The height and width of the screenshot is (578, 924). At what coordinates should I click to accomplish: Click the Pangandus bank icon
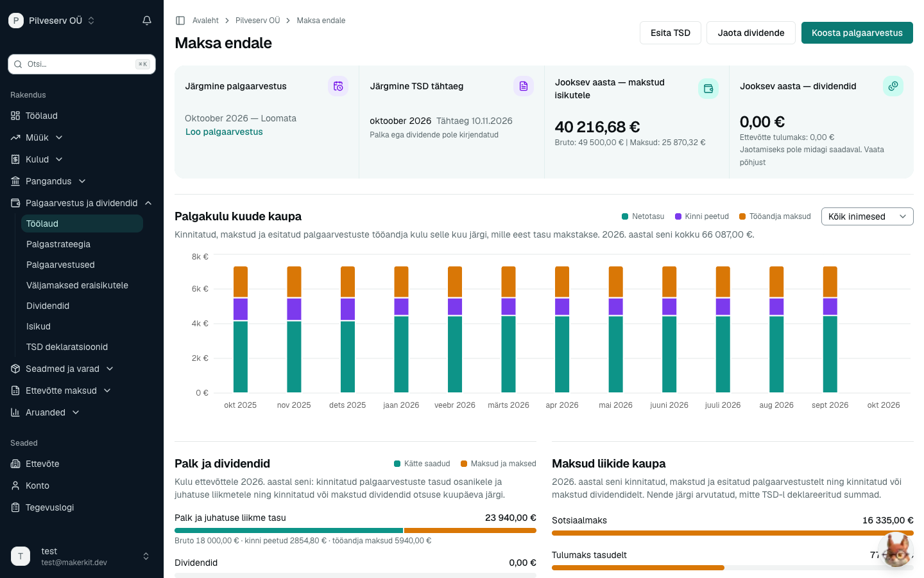15,181
